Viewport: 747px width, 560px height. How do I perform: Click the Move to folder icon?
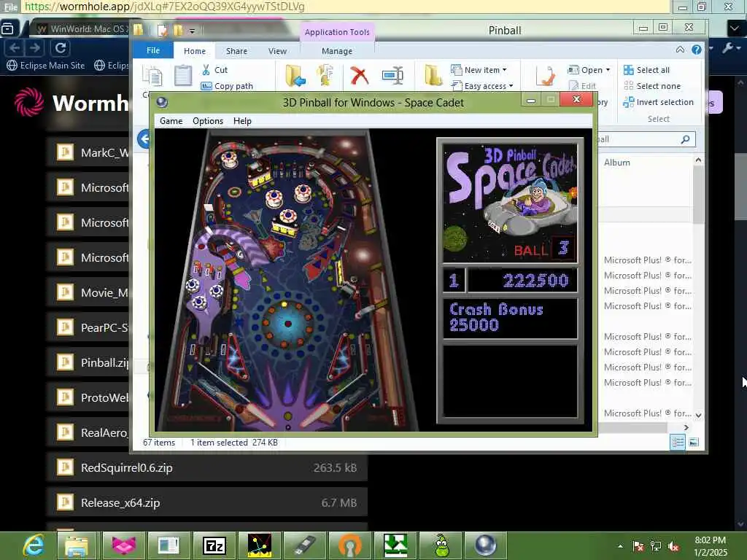[295, 75]
